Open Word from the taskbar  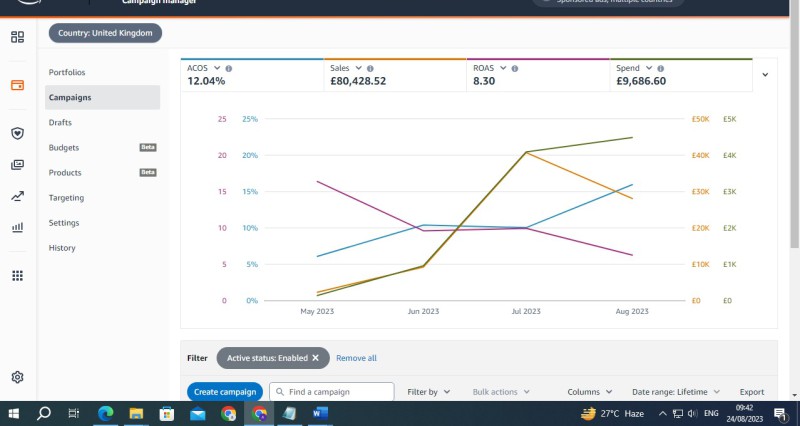click(320, 413)
